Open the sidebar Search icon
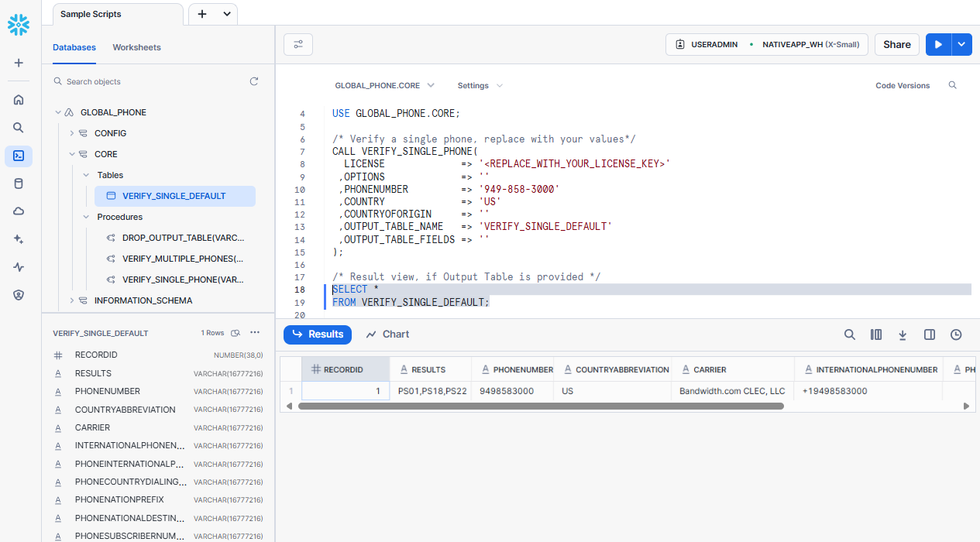 (x=19, y=128)
